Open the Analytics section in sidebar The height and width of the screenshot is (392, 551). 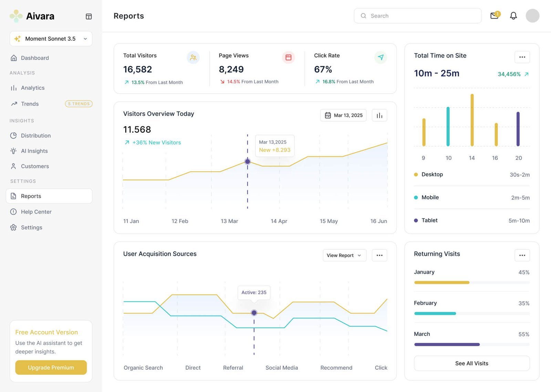pyautogui.click(x=32, y=87)
